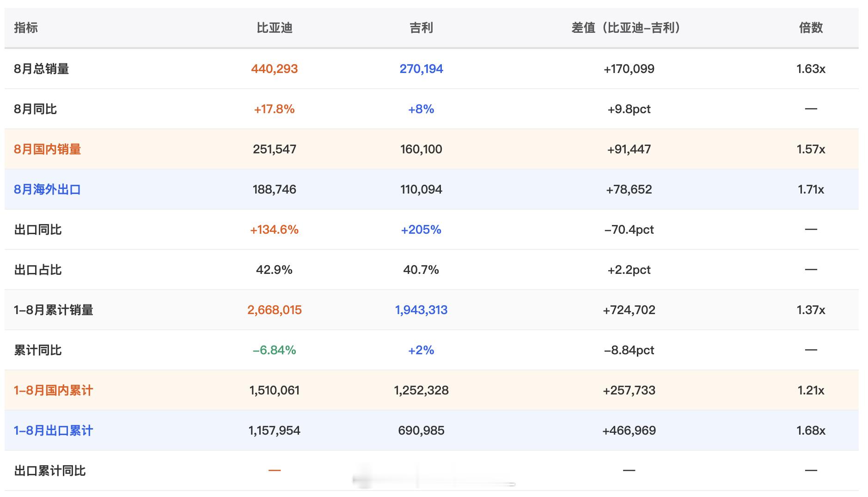868x497 pixels.
Task: Click the +9.8pct difference cell
Action: pyautogui.click(x=629, y=109)
